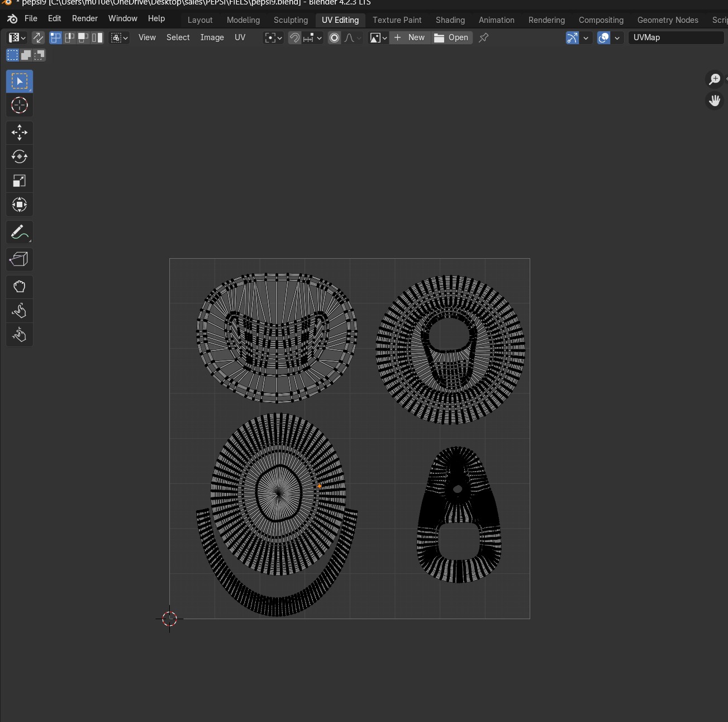Switch to island select mode

pyautogui.click(x=97, y=37)
